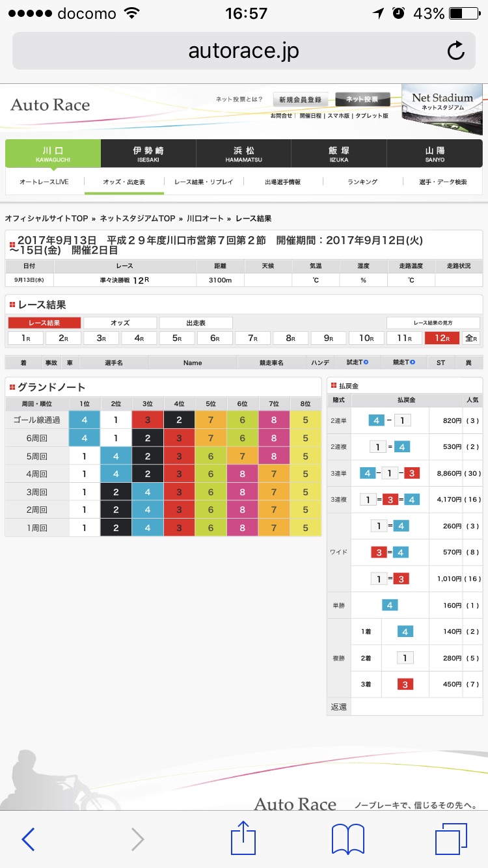Click the red レース結果 button
This screenshot has height=868, width=488.
coord(44,323)
